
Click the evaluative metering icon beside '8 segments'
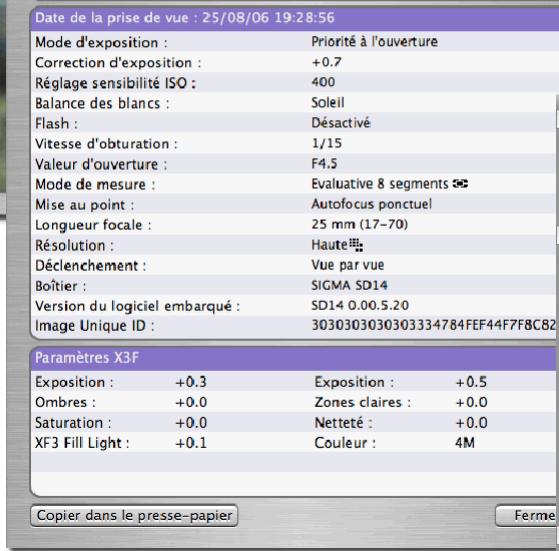[x=460, y=184]
